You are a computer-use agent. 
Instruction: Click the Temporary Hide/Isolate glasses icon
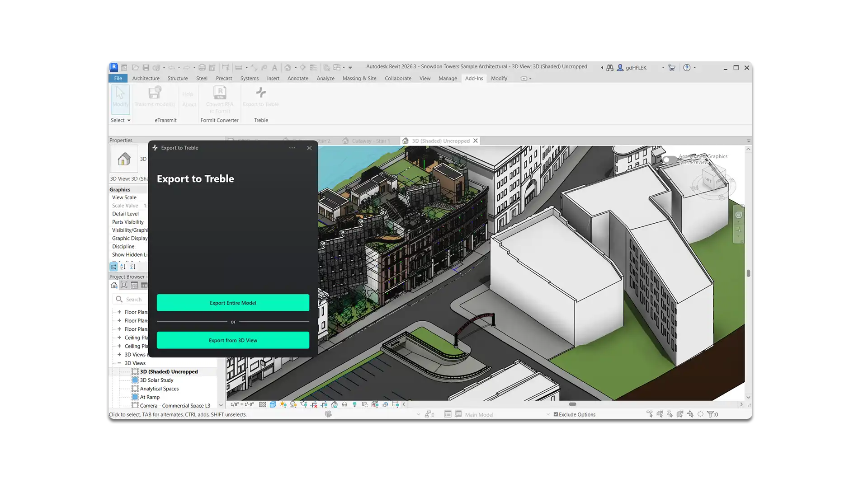344,404
